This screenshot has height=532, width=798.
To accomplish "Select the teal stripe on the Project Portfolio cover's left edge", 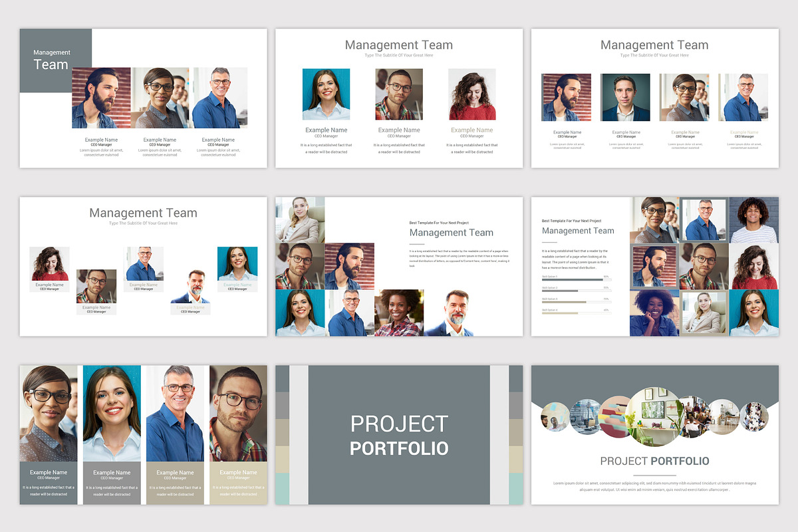I will pyautogui.click(x=283, y=489).
